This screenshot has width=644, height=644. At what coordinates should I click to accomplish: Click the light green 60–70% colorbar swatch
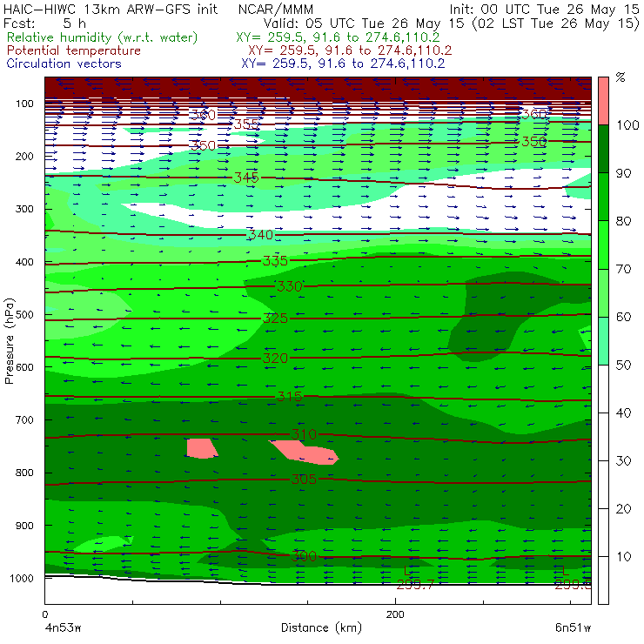[603, 292]
